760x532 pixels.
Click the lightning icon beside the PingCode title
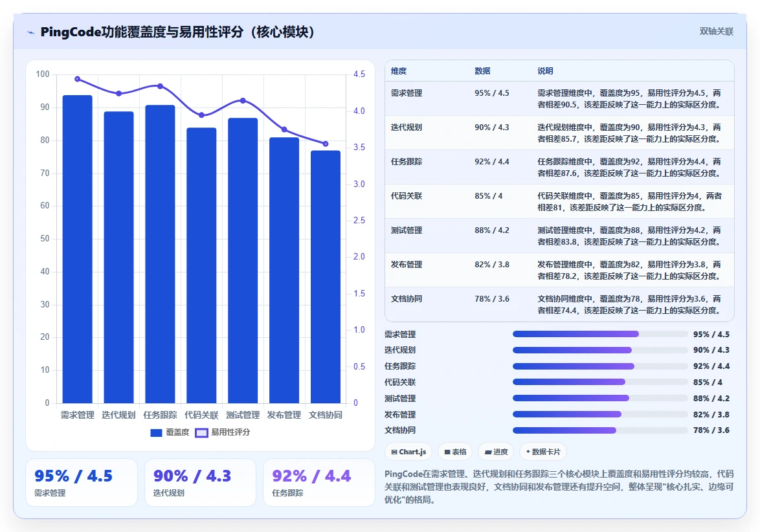31,32
